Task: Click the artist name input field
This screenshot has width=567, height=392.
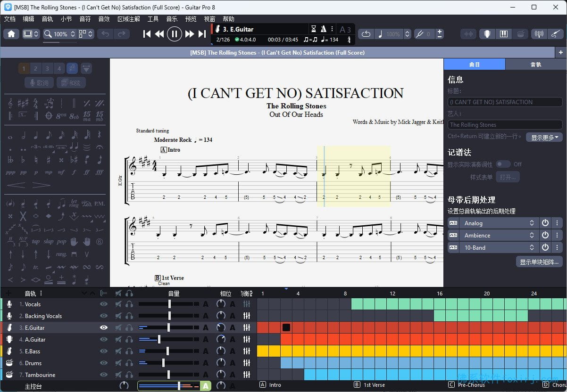Action: 505,125
